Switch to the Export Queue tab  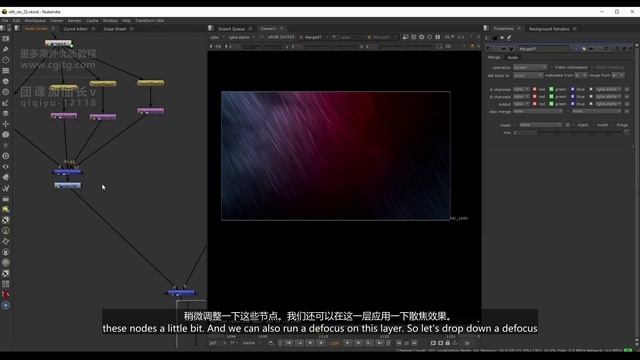pyautogui.click(x=231, y=29)
